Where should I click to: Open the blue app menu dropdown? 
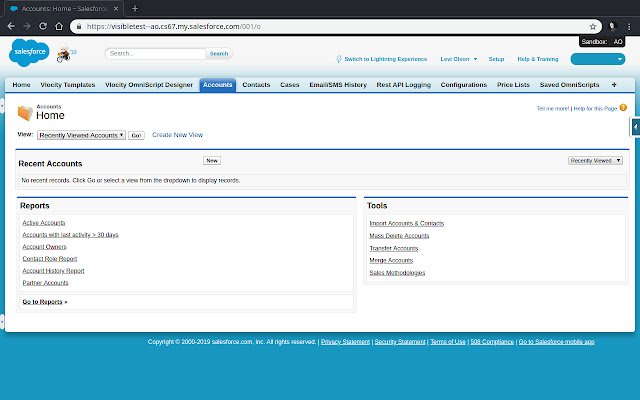pos(598,59)
